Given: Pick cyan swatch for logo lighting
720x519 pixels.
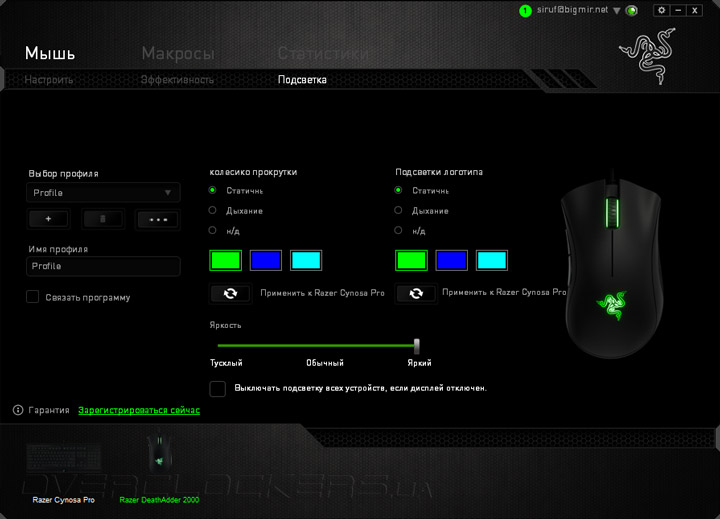Looking at the screenshot, I should (x=492, y=260).
